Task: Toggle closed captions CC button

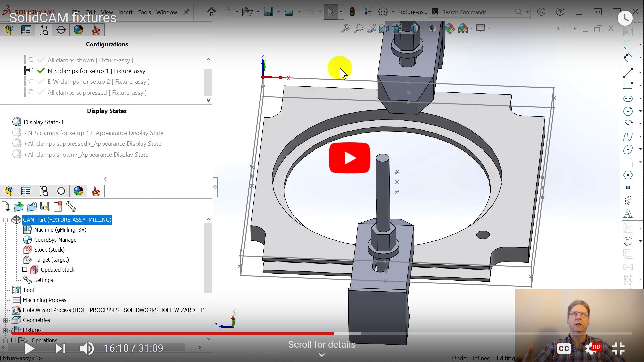Action: point(564,349)
